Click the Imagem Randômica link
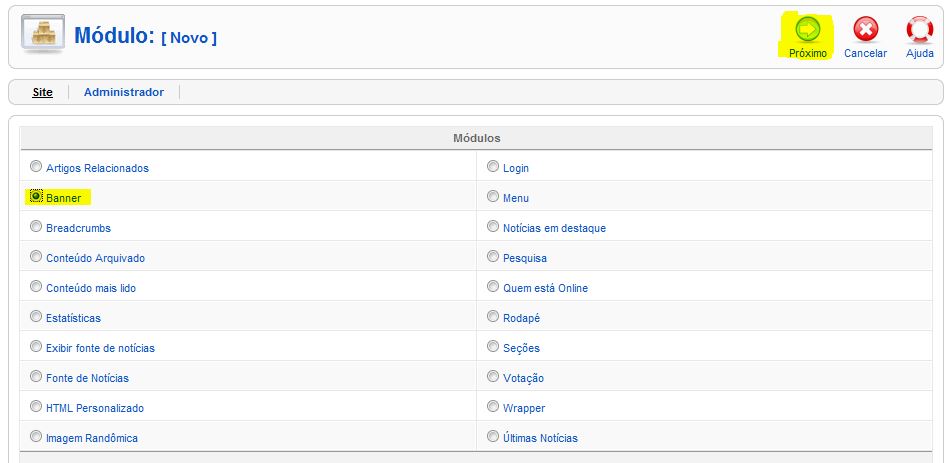This screenshot has height=463, width=950. [x=92, y=438]
